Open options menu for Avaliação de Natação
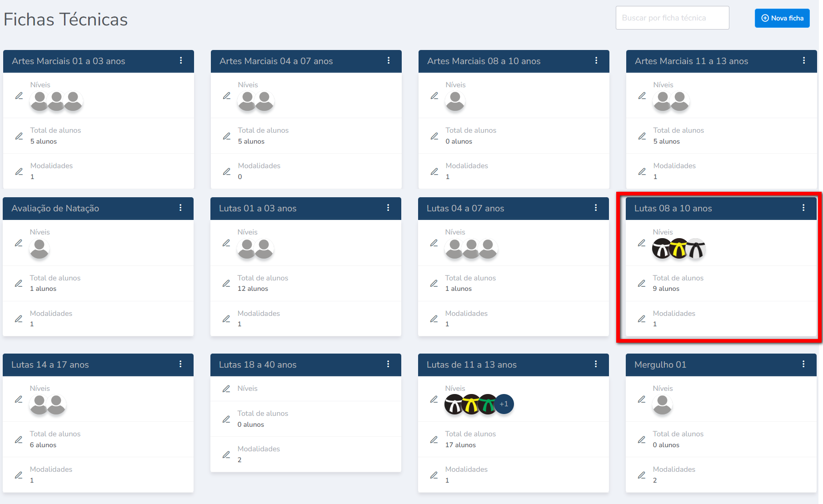The width and height of the screenshot is (823, 504). click(x=180, y=208)
